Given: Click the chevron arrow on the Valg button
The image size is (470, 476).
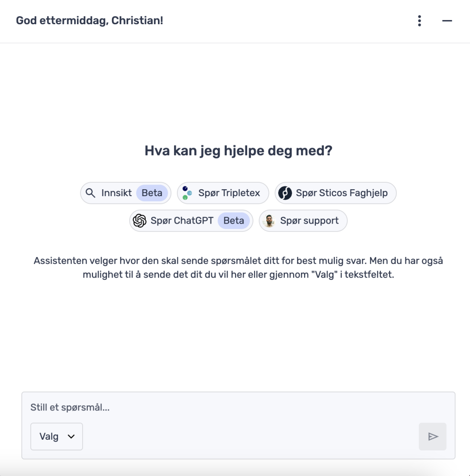Looking at the screenshot, I should coord(72,437).
